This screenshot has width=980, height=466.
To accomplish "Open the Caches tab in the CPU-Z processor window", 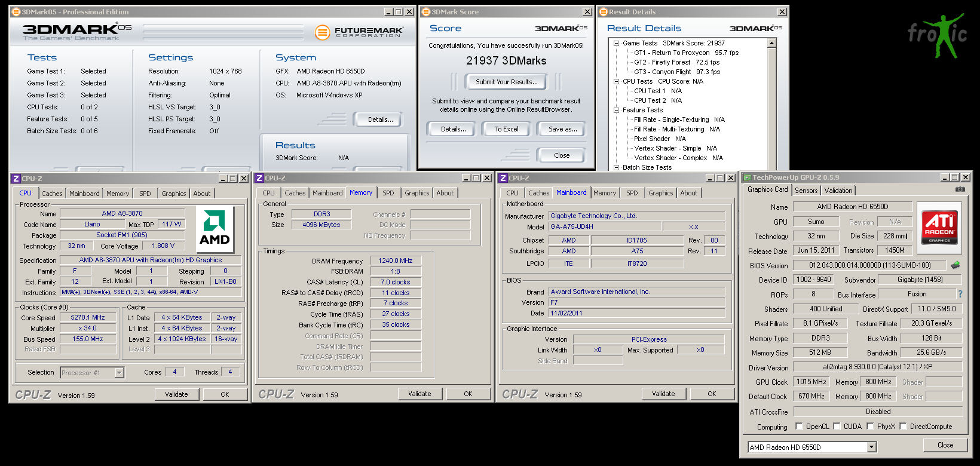I will [52, 194].
